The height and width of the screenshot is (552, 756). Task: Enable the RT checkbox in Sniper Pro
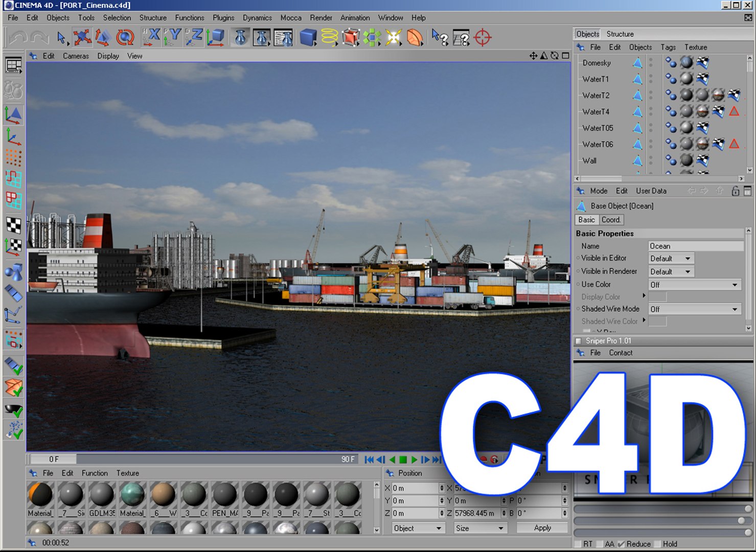[578, 544]
